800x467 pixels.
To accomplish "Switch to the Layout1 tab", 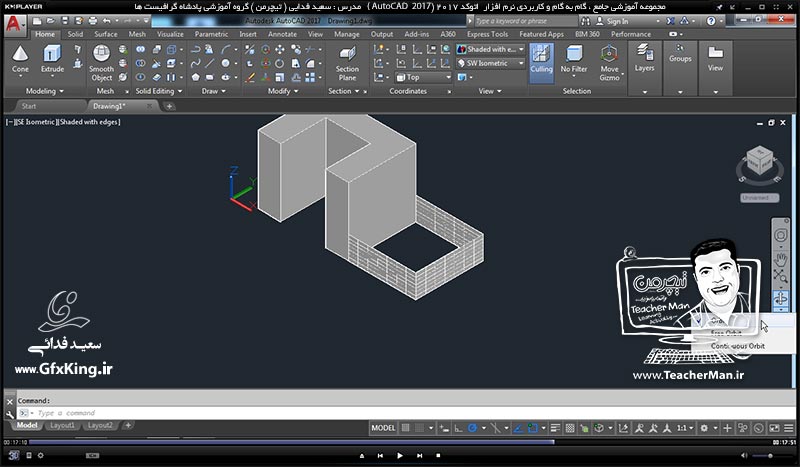I will (x=62, y=425).
